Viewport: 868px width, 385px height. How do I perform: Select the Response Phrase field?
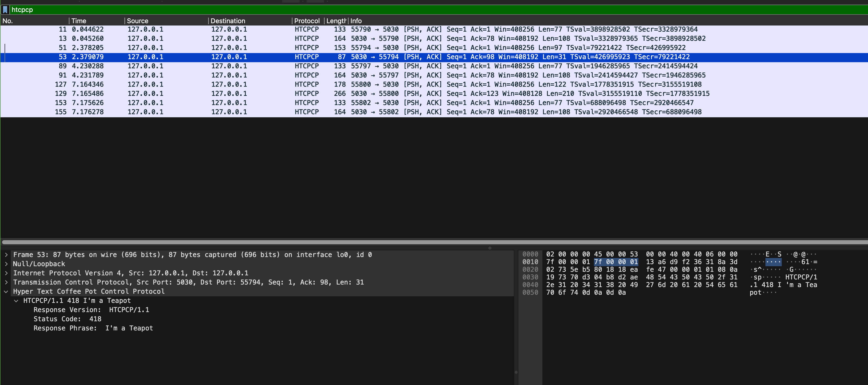point(93,328)
